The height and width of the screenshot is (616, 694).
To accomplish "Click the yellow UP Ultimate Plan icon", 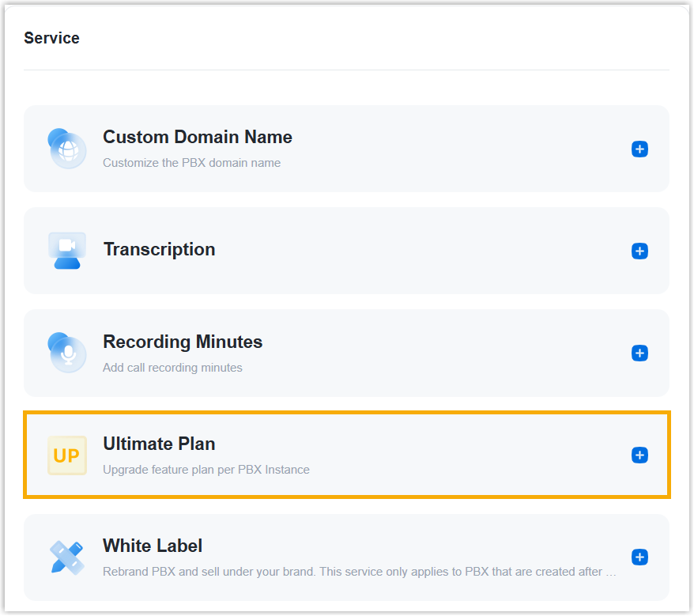I will click(67, 455).
